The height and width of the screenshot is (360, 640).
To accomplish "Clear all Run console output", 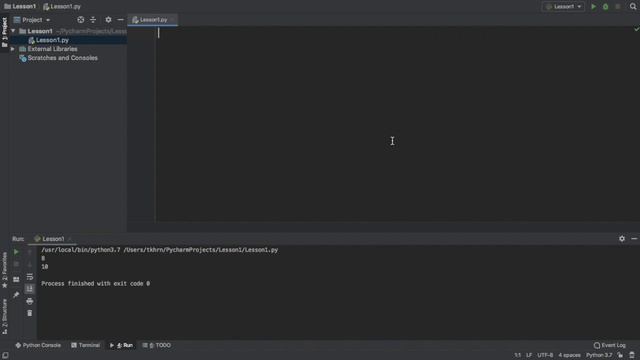I will (29, 313).
